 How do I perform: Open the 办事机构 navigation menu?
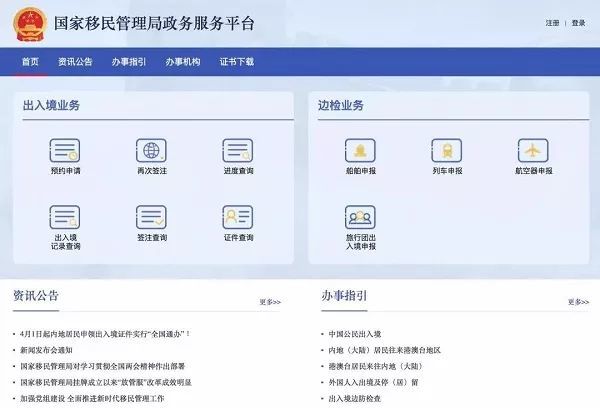point(183,62)
